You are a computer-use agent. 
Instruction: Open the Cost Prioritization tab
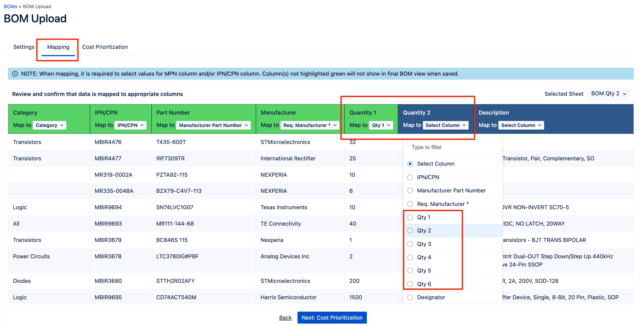coord(105,47)
